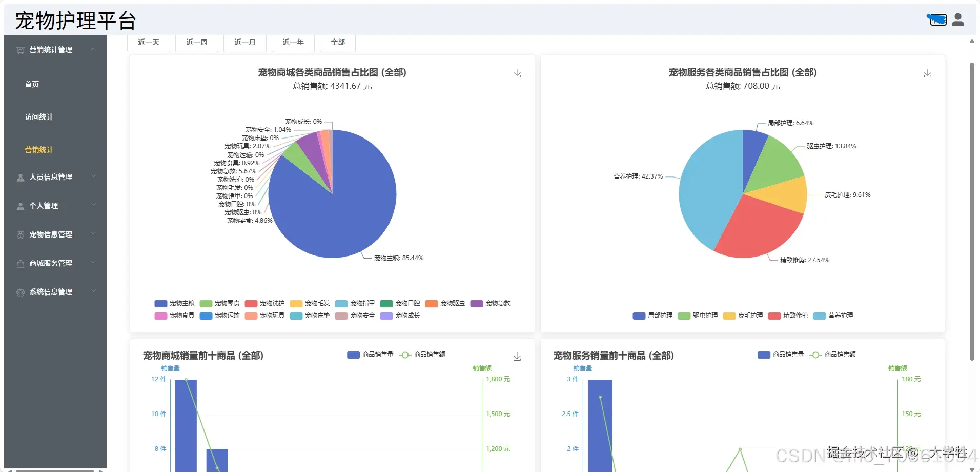Show 全部 time range statistics

338,43
